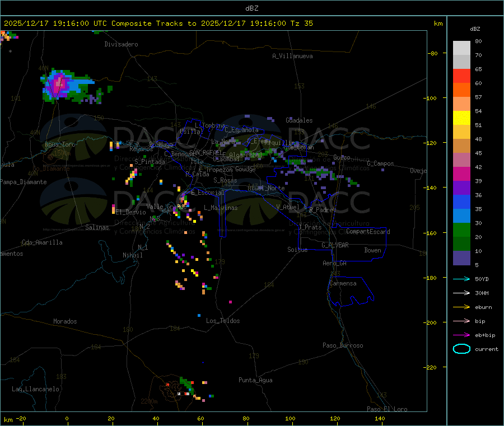Click the A_Villanueva map label
This screenshot has height=426, width=504.
(x=292, y=56)
